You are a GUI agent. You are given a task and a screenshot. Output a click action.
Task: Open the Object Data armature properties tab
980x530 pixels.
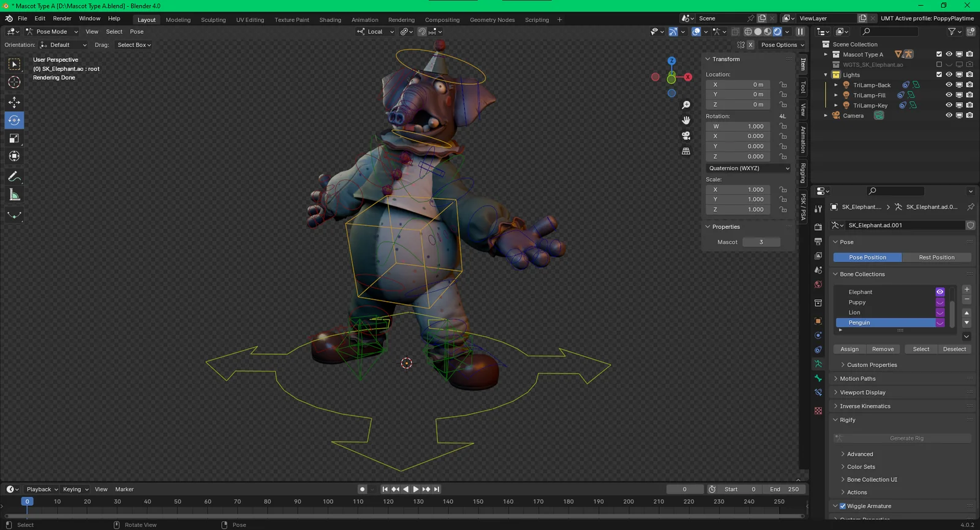(x=818, y=364)
